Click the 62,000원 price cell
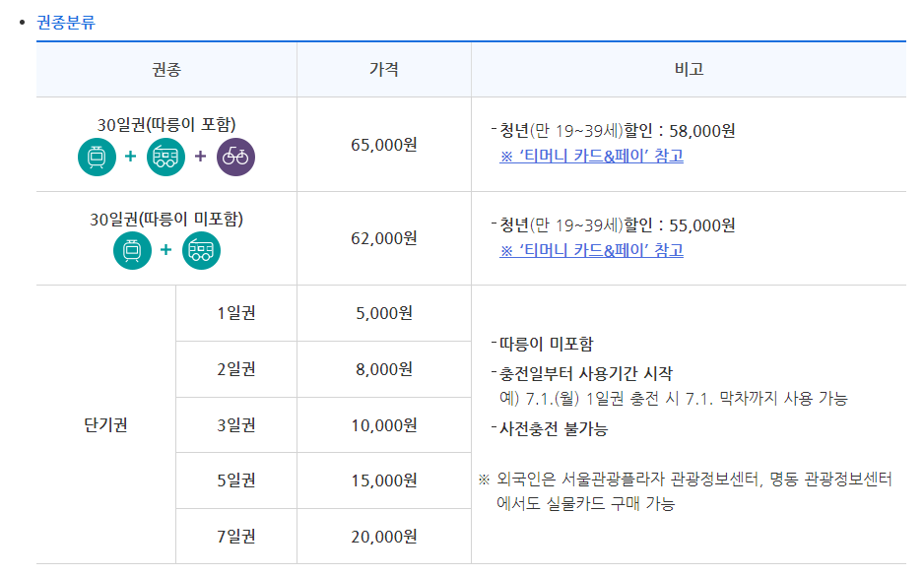 384,238
